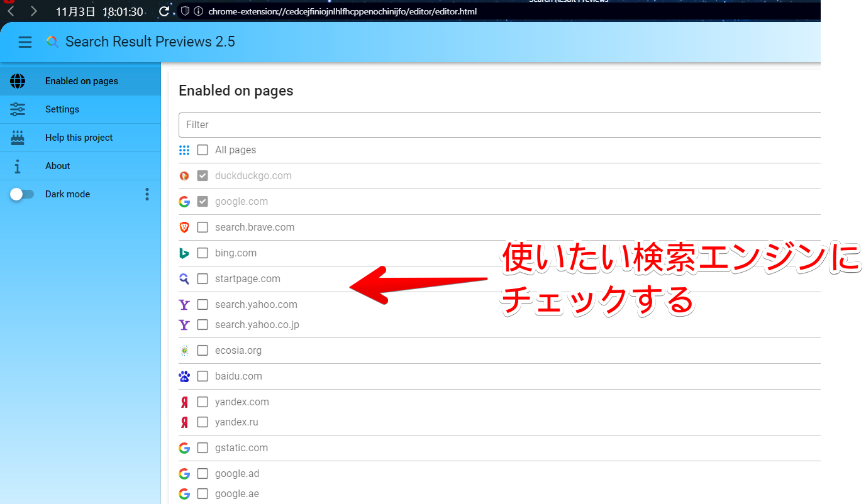Screen dimensions: 866x504
Task: Go forward with the browser forward arrow
Action: click(34, 11)
